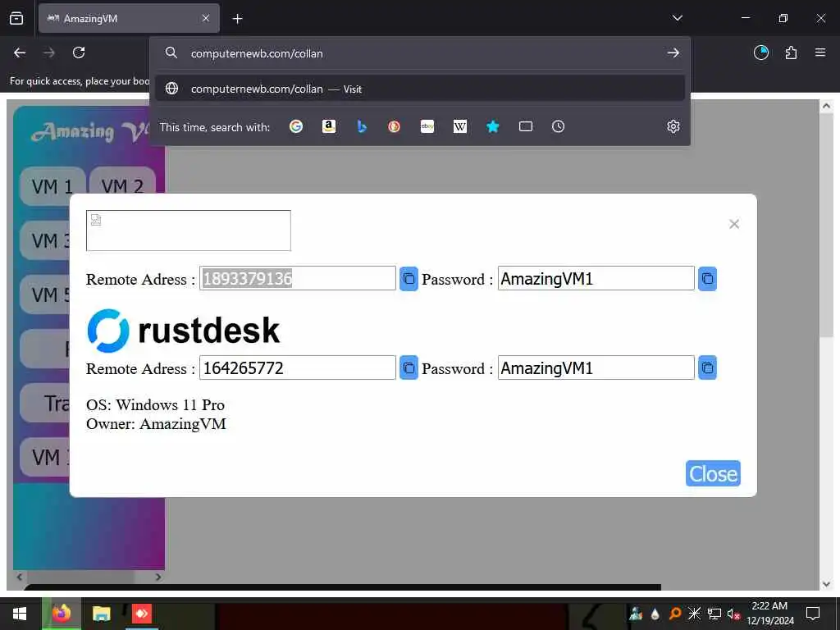Open Firefox account icon

pyautogui.click(x=761, y=52)
